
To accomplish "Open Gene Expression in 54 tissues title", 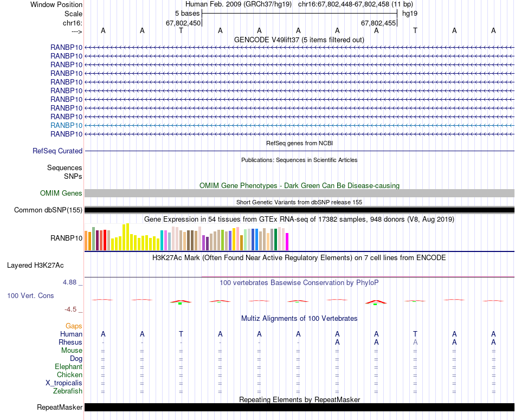I will [x=299, y=219].
